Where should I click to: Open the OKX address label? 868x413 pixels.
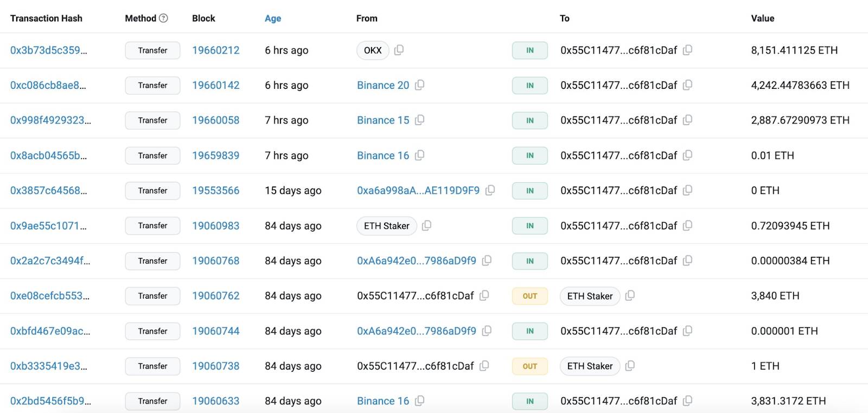(373, 50)
